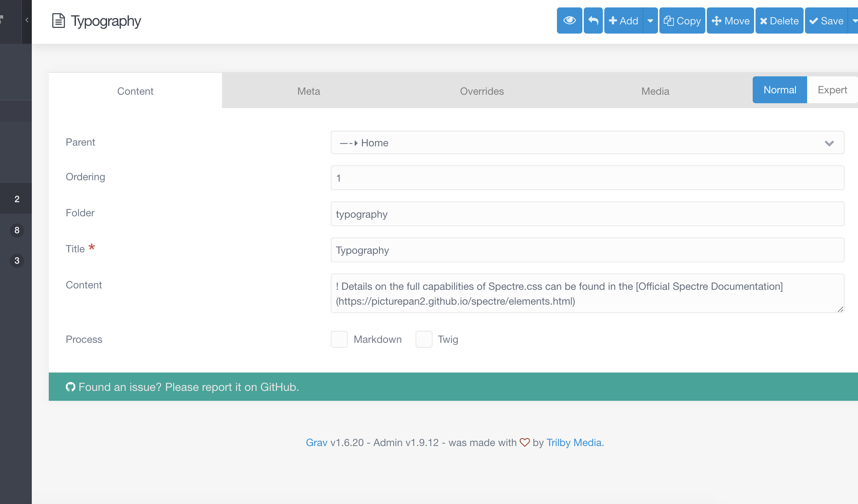Open the Media tab
This screenshot has width=858, height=504.
click(x=655, y=91)
